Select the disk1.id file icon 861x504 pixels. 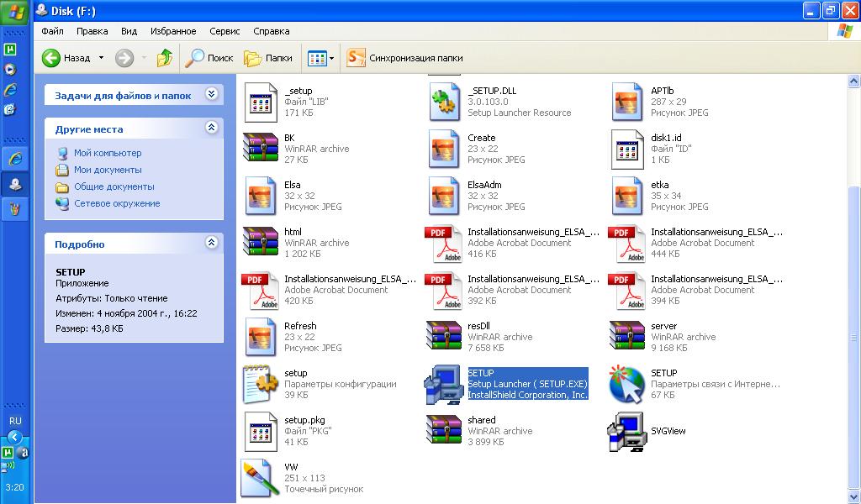coord(626,149)
